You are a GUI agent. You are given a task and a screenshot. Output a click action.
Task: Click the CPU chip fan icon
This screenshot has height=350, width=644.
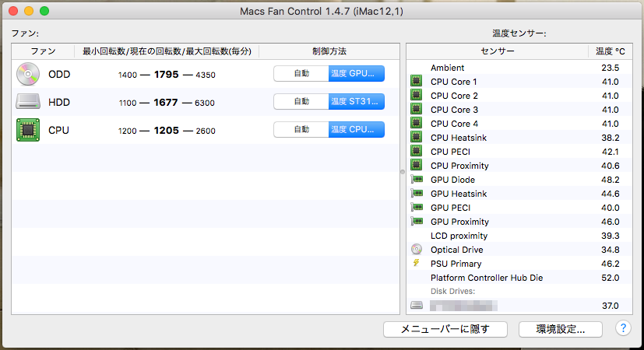(28, 130)
